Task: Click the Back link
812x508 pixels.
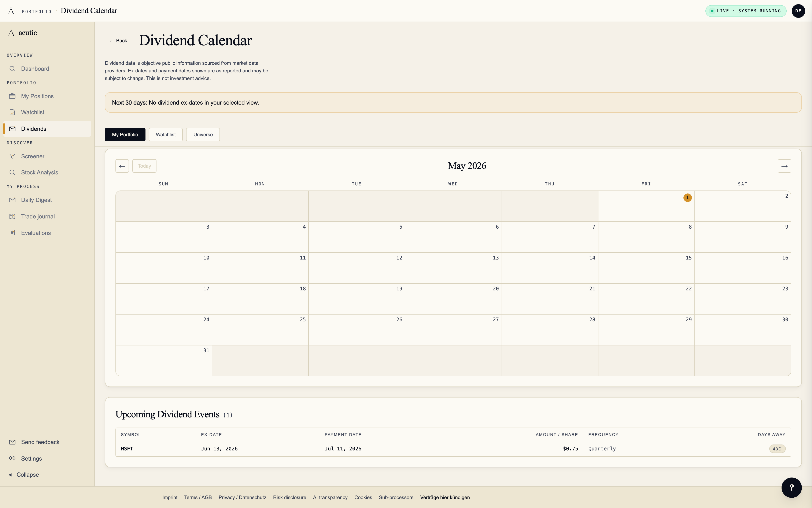Action: pos(118,41)
